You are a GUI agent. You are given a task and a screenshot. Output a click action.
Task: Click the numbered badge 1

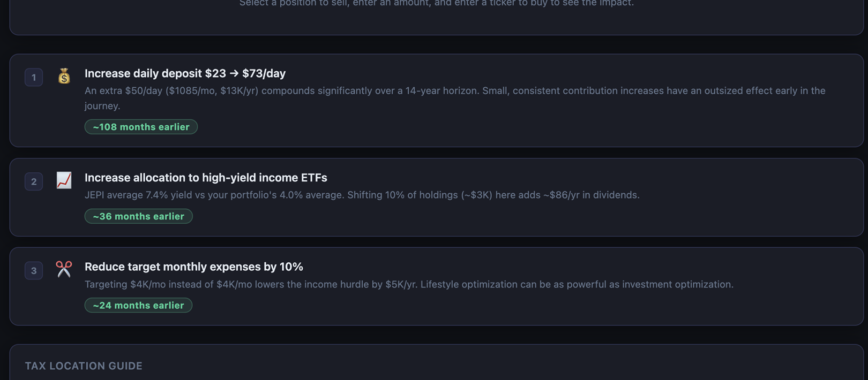[x=33, y=77]
